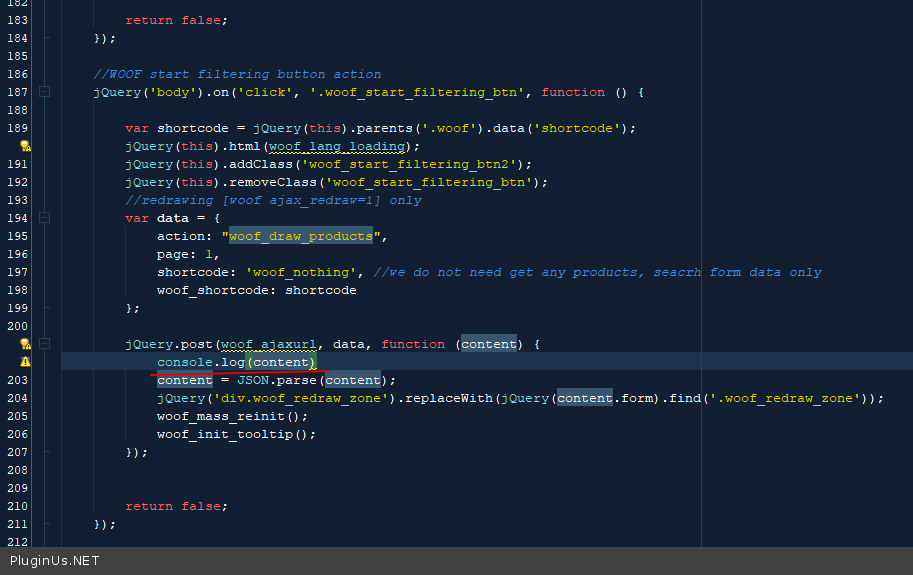Collapse the jQuery.post callback fold marker
The height and width of the screenshot is (575, 913).
(44, 344)
